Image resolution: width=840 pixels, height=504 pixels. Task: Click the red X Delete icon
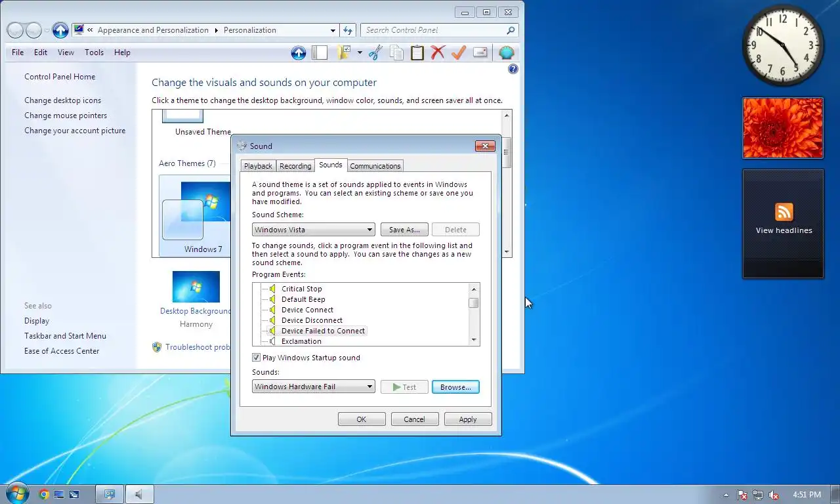coord(438,53)
